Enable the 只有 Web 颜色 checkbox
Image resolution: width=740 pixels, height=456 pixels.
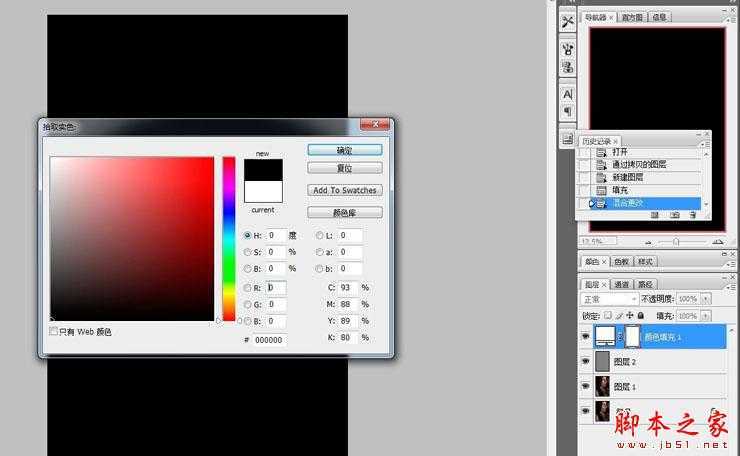[53, 331]
